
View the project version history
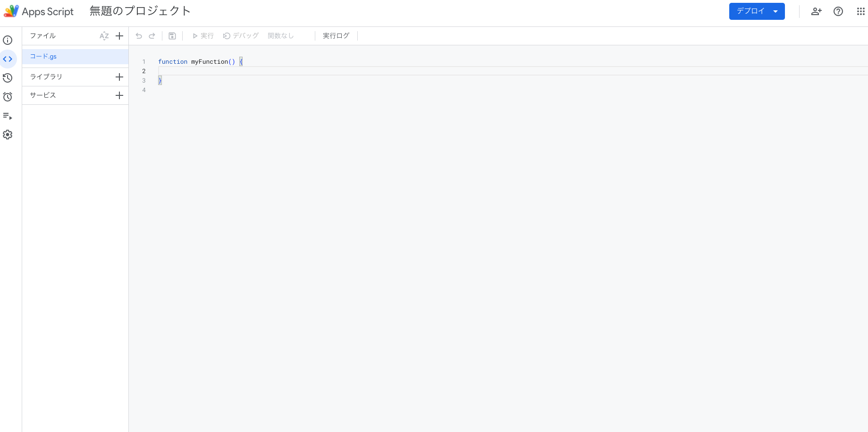pos(8,78)
